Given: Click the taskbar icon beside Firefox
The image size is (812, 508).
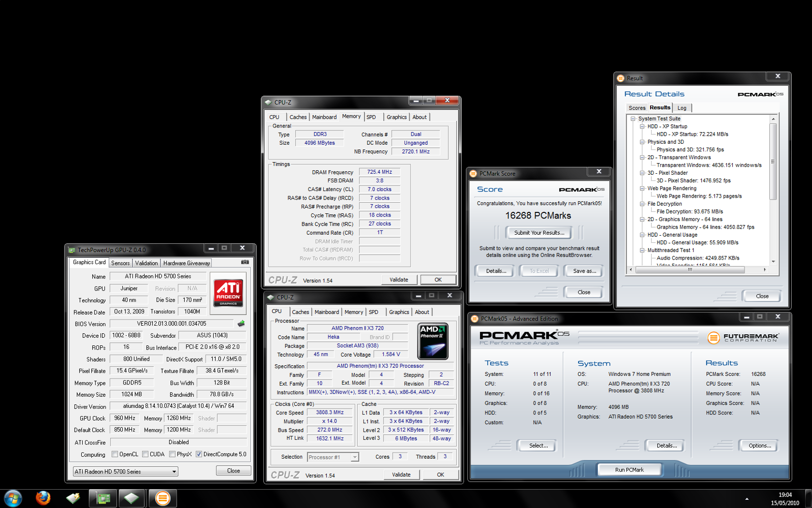Looking at the screenshot, I should coord(73,498).
